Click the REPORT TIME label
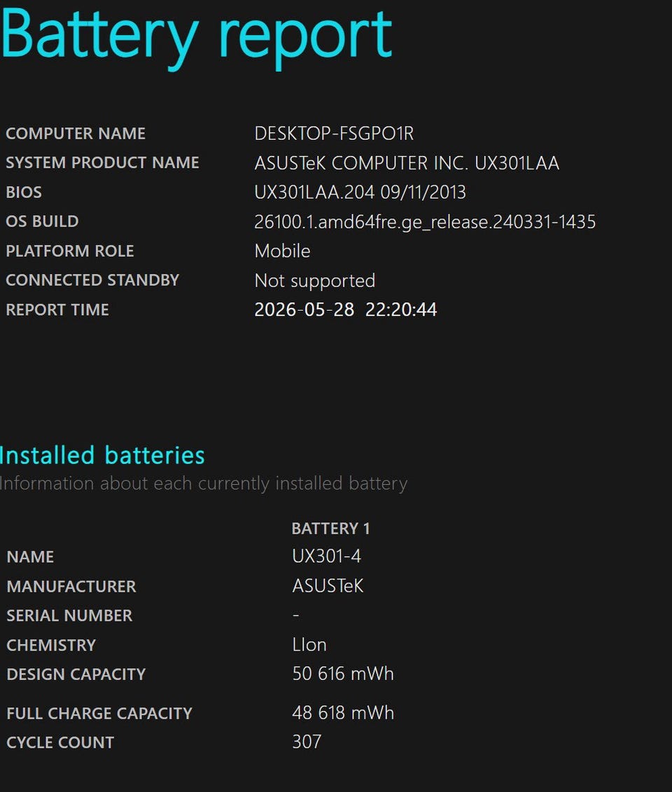 pyautogui.click(x=57, y=310)
